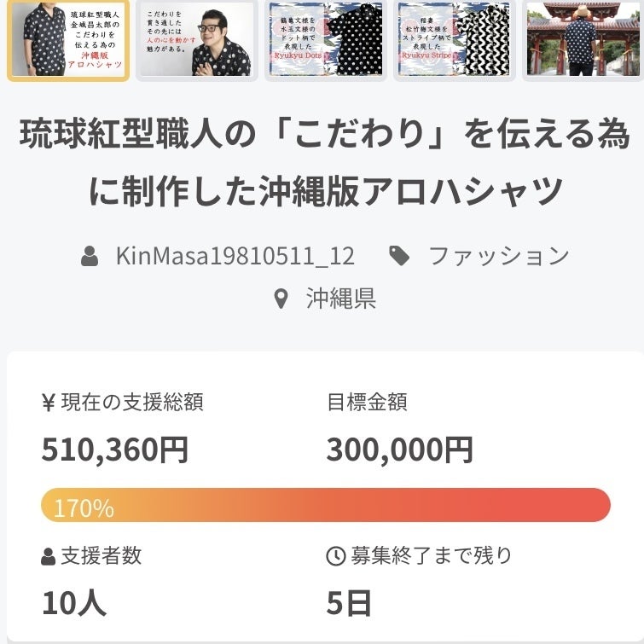The width and height of the screenshot is (644, 644).
Task: Click the 10人 supporter count
Action: tap(74, 603)
